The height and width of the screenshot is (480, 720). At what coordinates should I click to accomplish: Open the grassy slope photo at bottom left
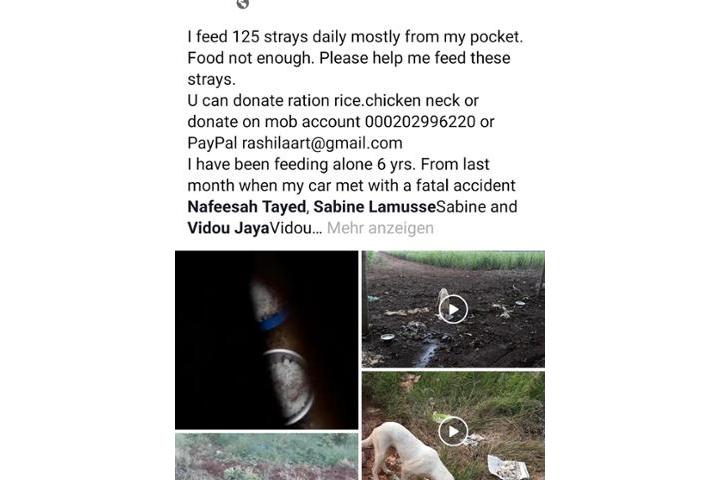coord(266,457)
